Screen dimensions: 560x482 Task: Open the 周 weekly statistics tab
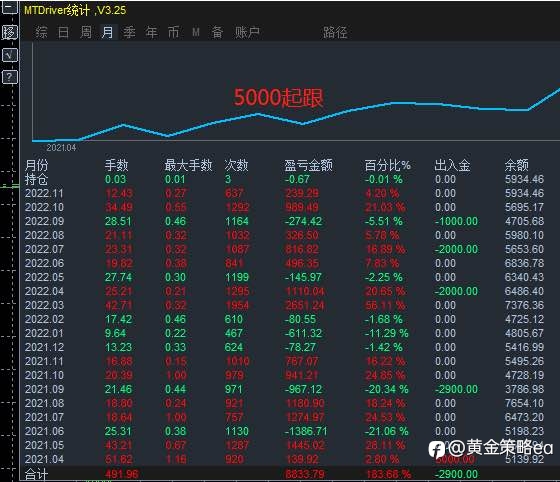click(x=86, y=32)
